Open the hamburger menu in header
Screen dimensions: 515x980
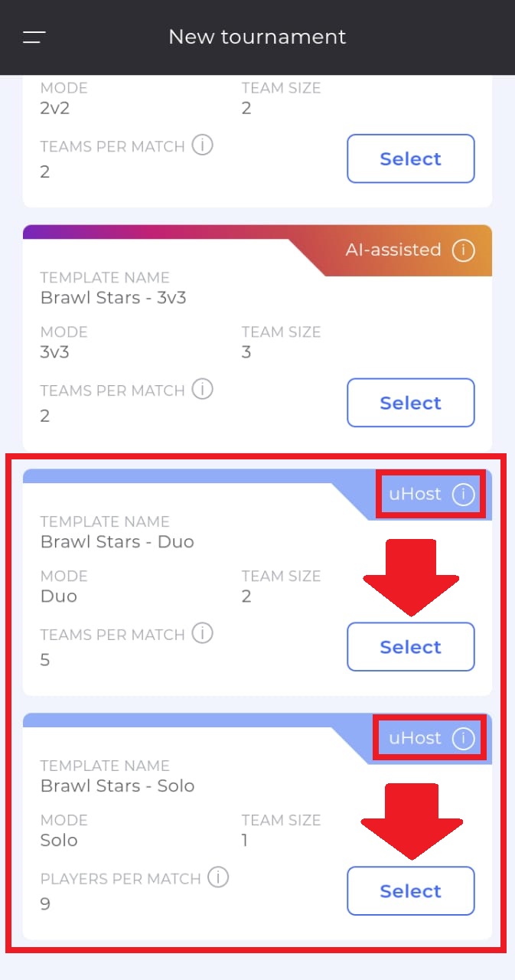click(34, 37)
